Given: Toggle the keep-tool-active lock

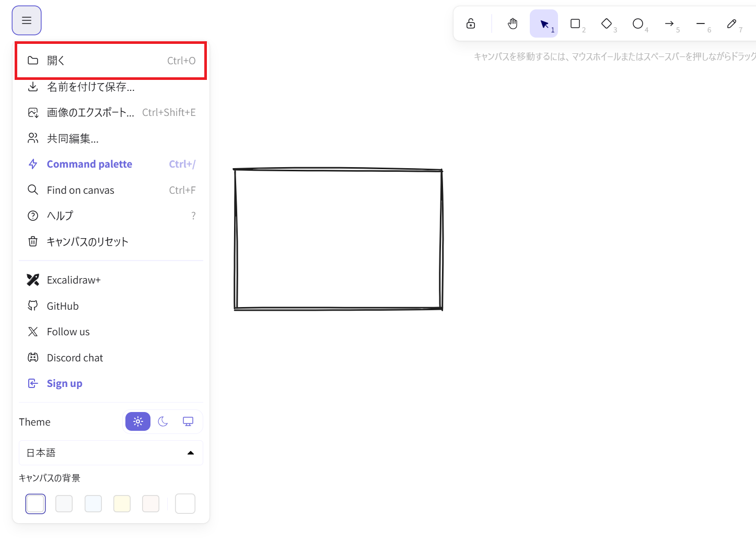Looking at the screenshot, I should (471, 23).
